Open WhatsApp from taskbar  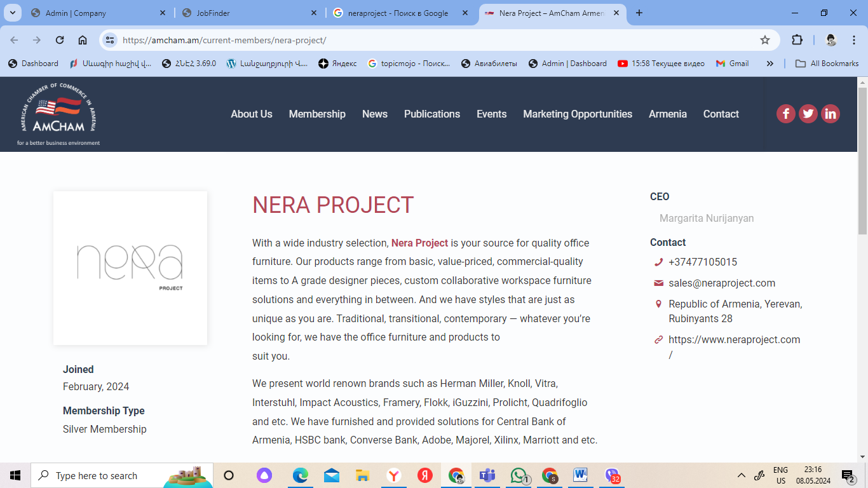coord(519,475)
